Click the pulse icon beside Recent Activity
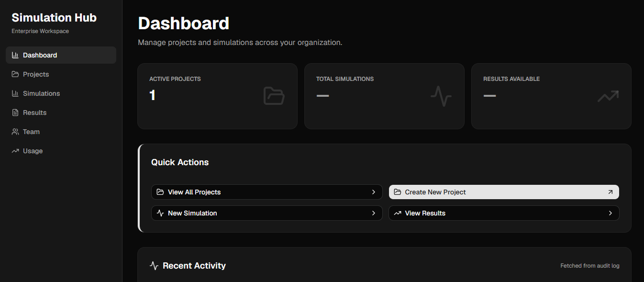Viewport: 644px width, 282px height. coord(154,266)
